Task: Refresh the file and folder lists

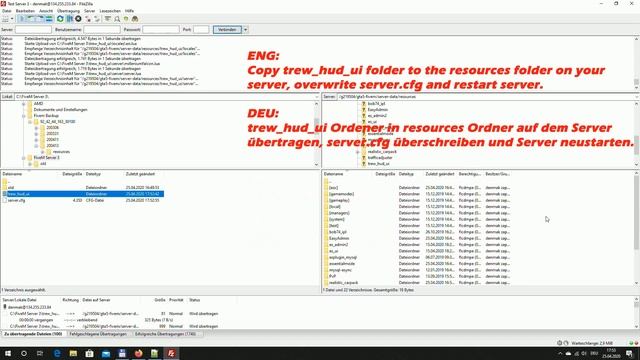Action: point(60,19)
